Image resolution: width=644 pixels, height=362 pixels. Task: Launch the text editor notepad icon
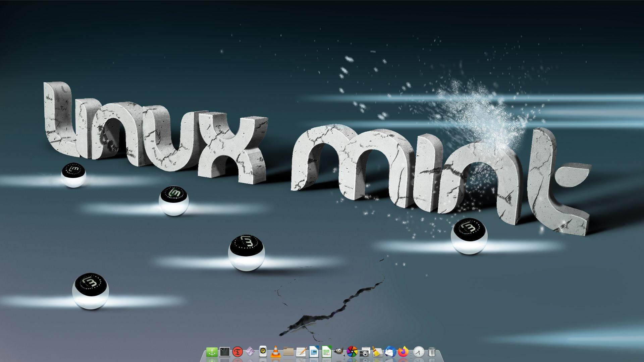[x=301, y=352]
